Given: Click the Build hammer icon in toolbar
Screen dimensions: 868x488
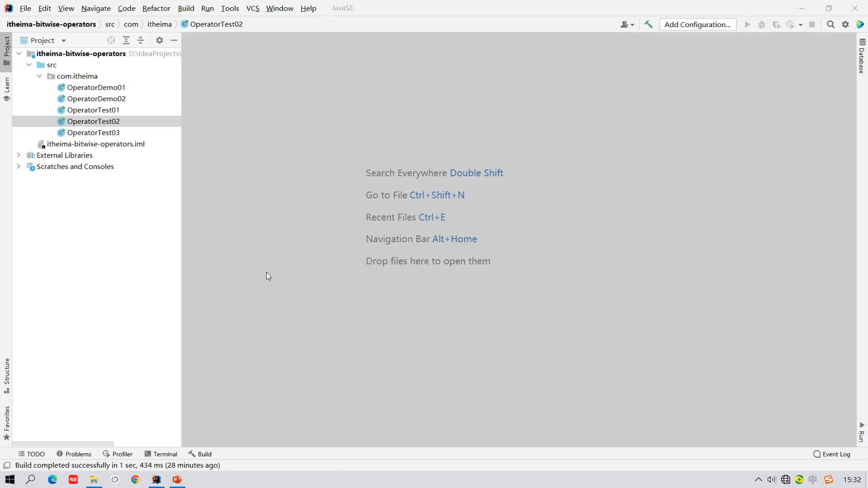Looking at the screenshot, I should click(649, 24).
